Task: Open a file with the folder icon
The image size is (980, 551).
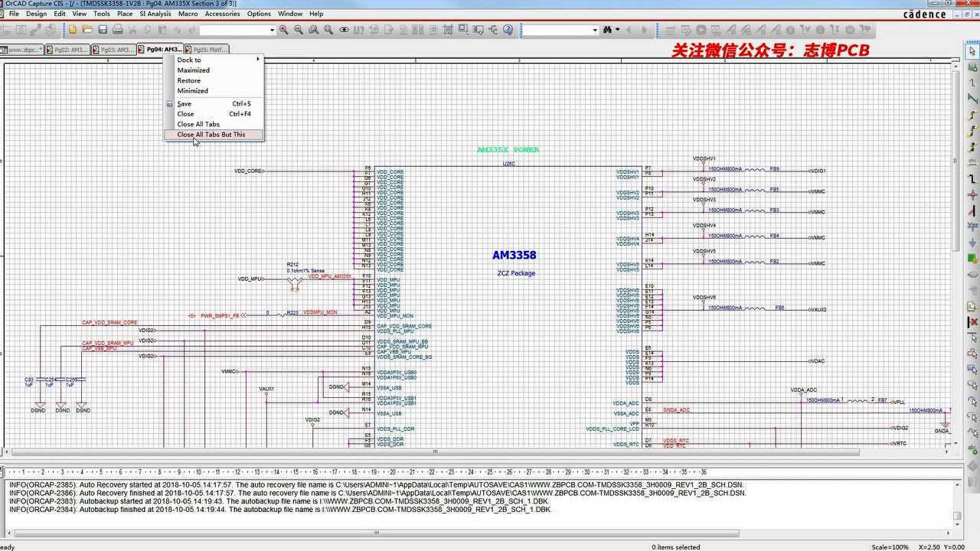Action: click(x=88, y=30)
